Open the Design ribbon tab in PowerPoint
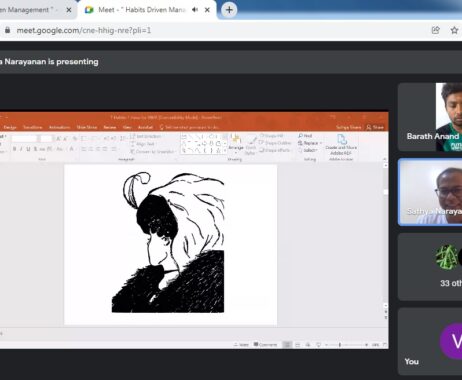 click(x=10, y=127)
